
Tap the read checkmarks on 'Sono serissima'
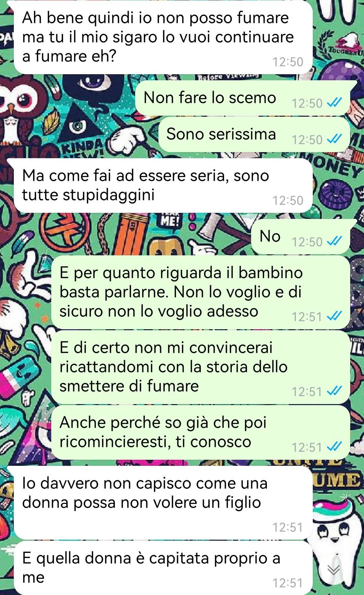pyautogui.click(x=335, y=139)
